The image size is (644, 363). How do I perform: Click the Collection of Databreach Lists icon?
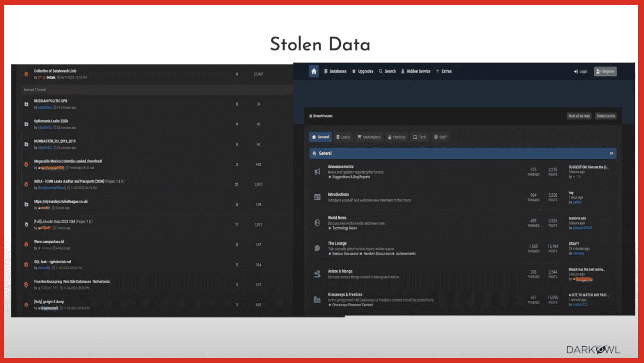[26, 74]
